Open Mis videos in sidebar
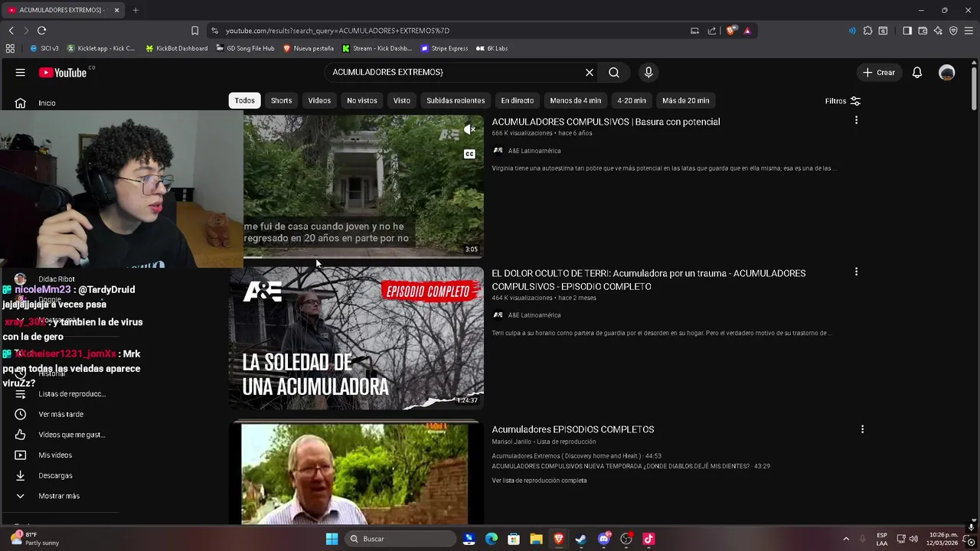 tap(60, 455)
